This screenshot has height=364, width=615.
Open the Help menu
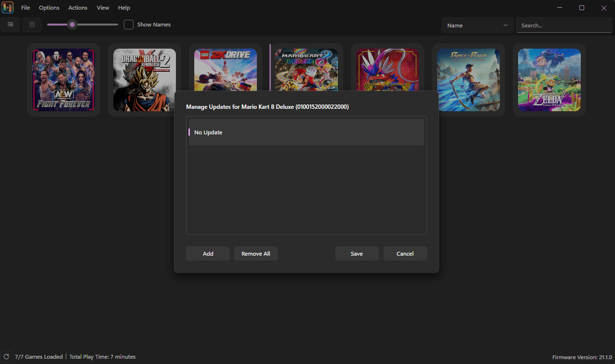(124, 8)
